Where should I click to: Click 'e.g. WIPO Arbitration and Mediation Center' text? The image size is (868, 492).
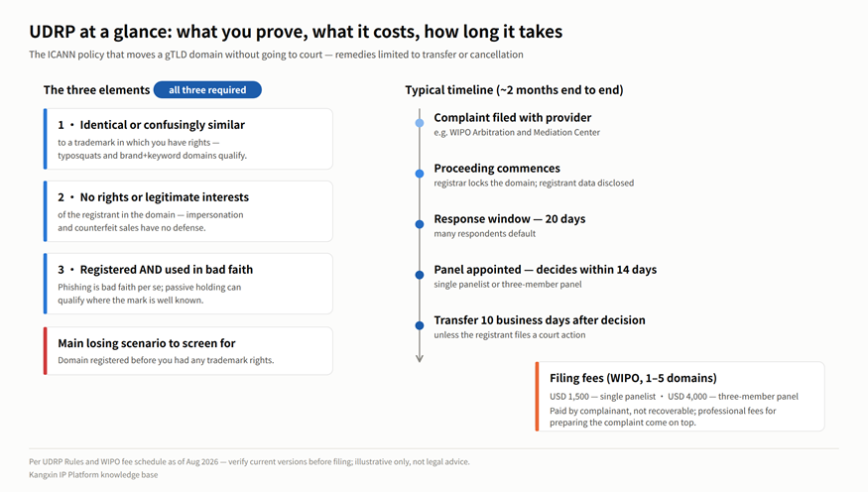tap(517, 132)
